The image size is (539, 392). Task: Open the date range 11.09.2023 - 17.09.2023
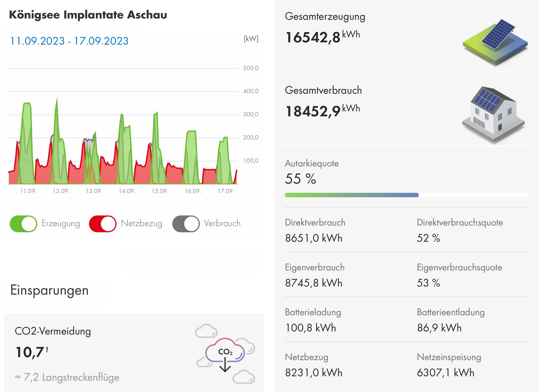(x=69, y=41)
